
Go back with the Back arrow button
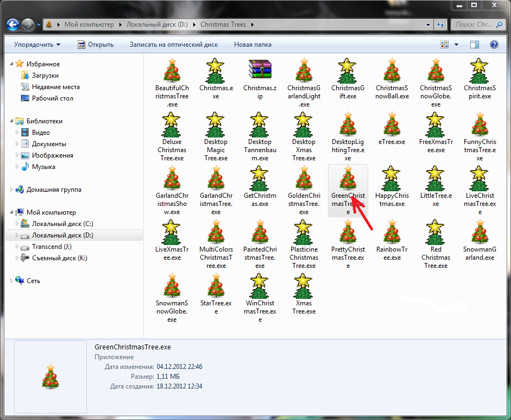[x=13, y=25]
